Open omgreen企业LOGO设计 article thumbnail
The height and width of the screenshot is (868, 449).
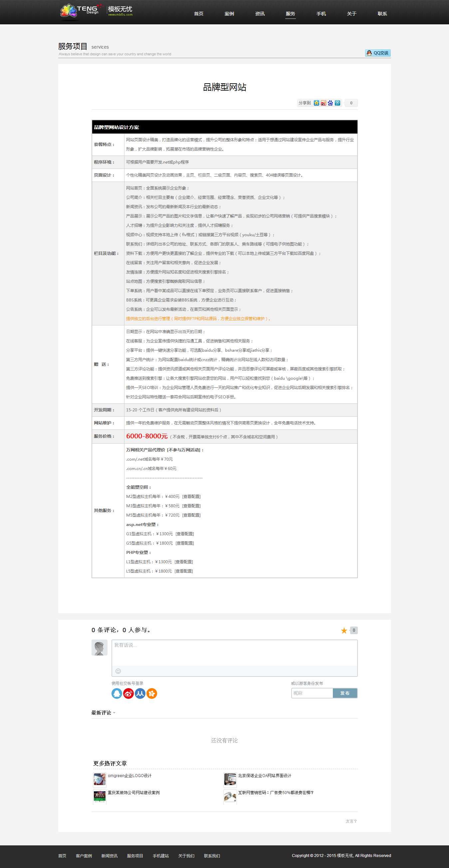[100, 779]
